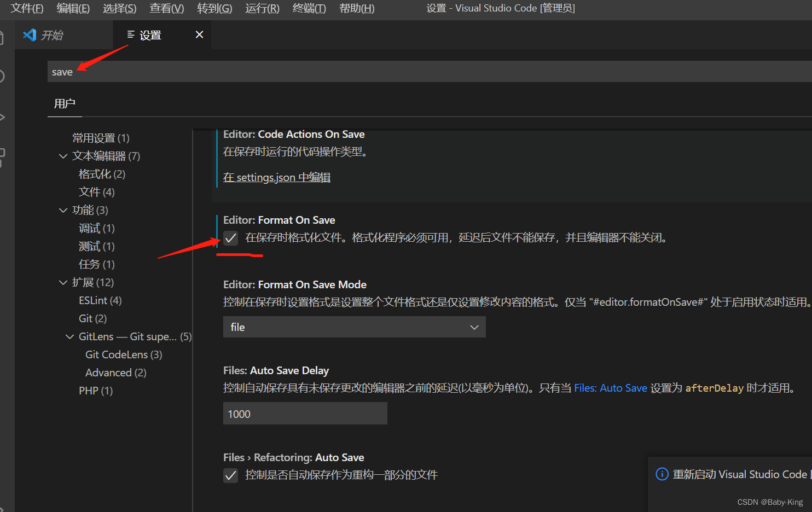The height and width of the screenshot is (512, 812).
Task: Click the Editor: Format On Save Mode heading
Action: coord(295,284)
